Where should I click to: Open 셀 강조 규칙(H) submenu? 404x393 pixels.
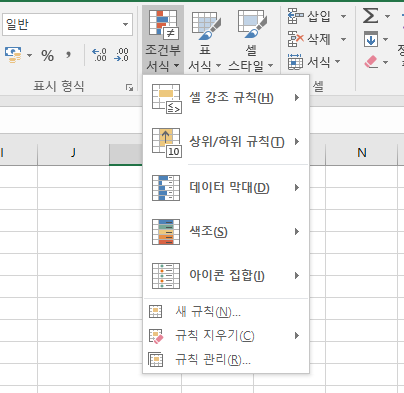(x=226, y=98)
